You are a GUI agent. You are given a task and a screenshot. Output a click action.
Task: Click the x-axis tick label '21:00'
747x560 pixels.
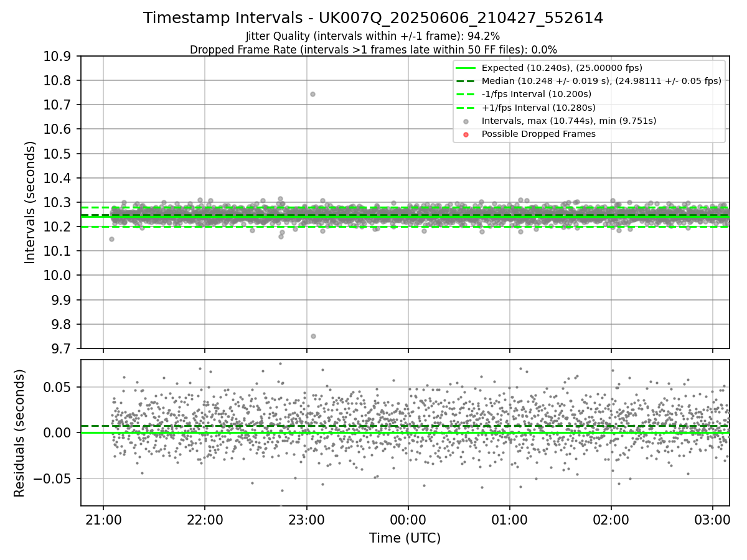(x=103, y=520)
